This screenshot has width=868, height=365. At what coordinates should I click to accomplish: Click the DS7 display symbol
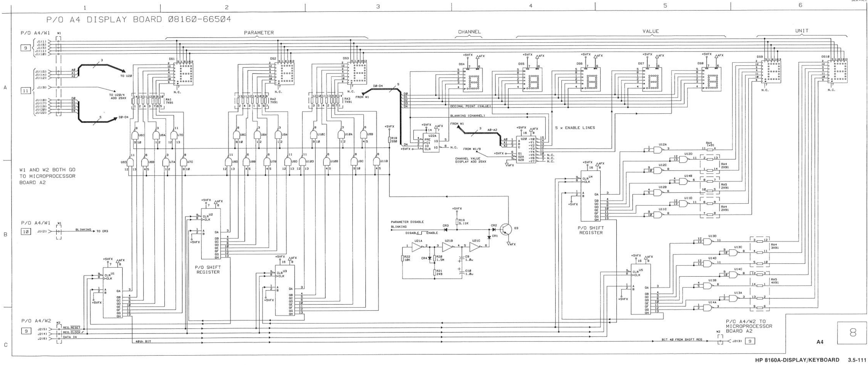[x=652, y=79]
